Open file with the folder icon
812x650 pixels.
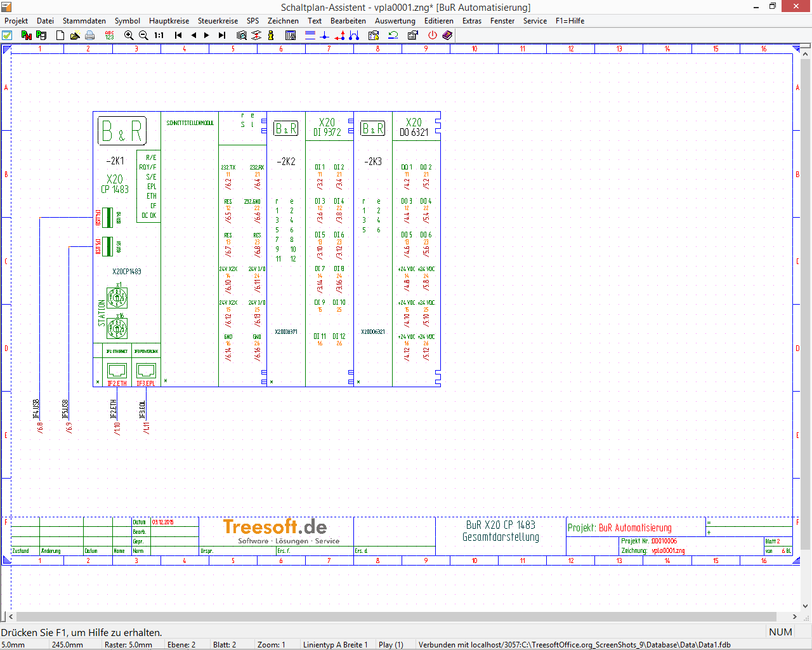[75, 36]
